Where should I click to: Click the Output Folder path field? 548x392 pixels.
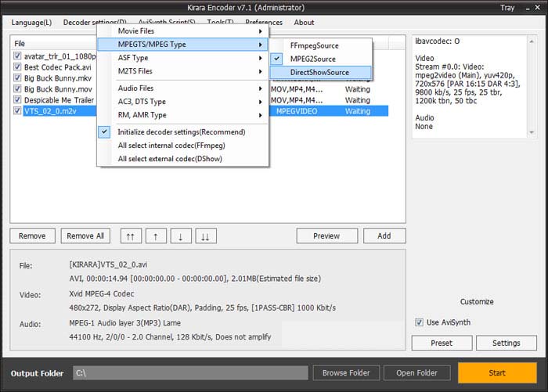190,373
